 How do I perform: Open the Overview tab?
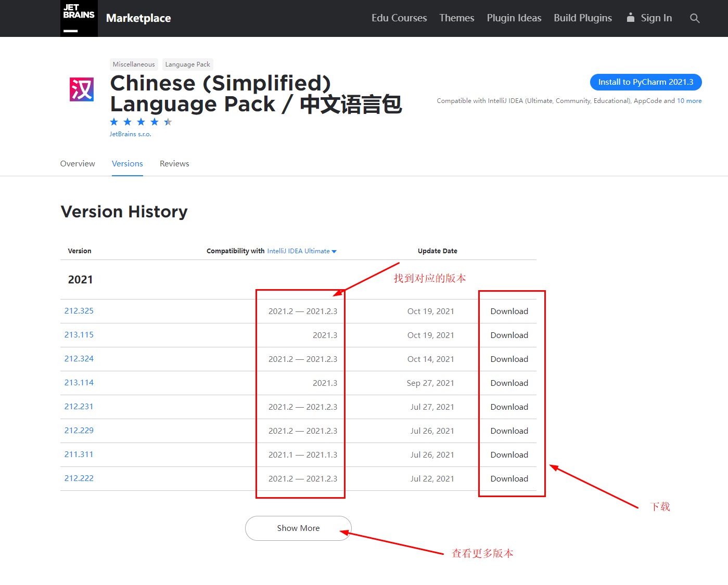pos(77,163)
